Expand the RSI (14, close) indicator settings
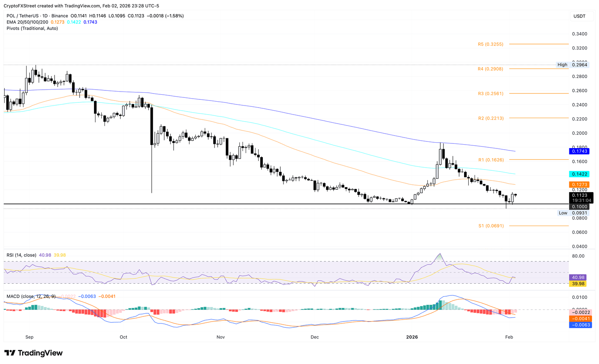The width and height of the screenshot is (599, 364). tap(21, 254)
